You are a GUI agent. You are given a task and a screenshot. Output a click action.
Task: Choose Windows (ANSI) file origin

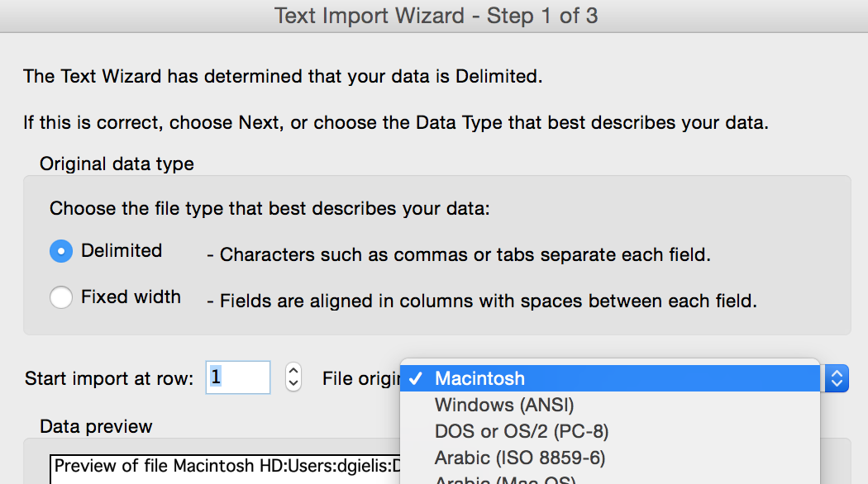click(x=504, y=405)
